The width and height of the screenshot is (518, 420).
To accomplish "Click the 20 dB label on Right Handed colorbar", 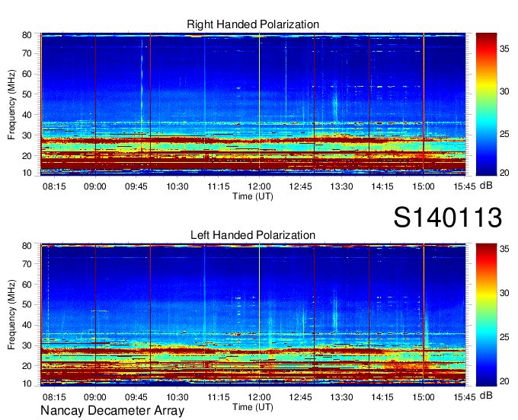I will [x=504, y=173].
